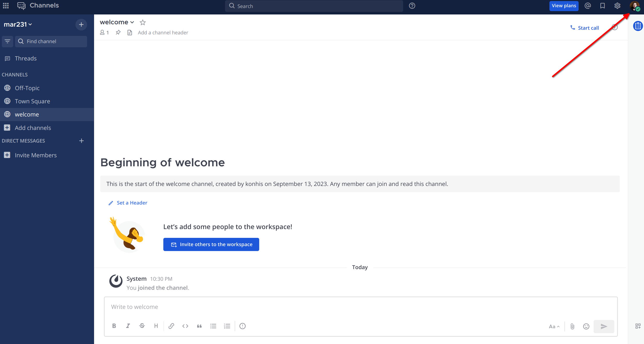This screenshot has height=344, width=644.
Task: Click the Bold formatting icon
Action: 114,326
